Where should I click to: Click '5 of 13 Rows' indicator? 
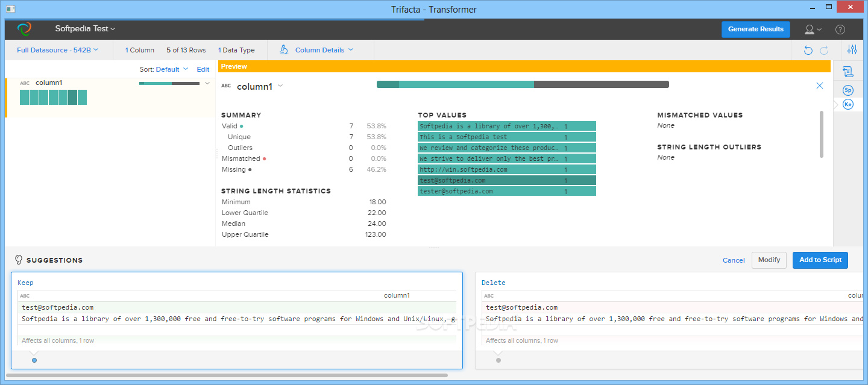[x=186, y=50]
